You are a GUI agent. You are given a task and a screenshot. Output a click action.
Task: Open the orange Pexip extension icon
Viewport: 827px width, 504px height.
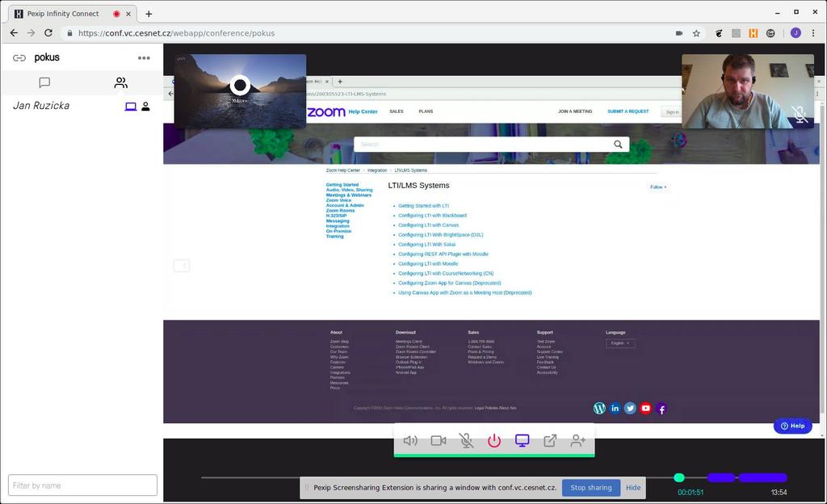754,33
